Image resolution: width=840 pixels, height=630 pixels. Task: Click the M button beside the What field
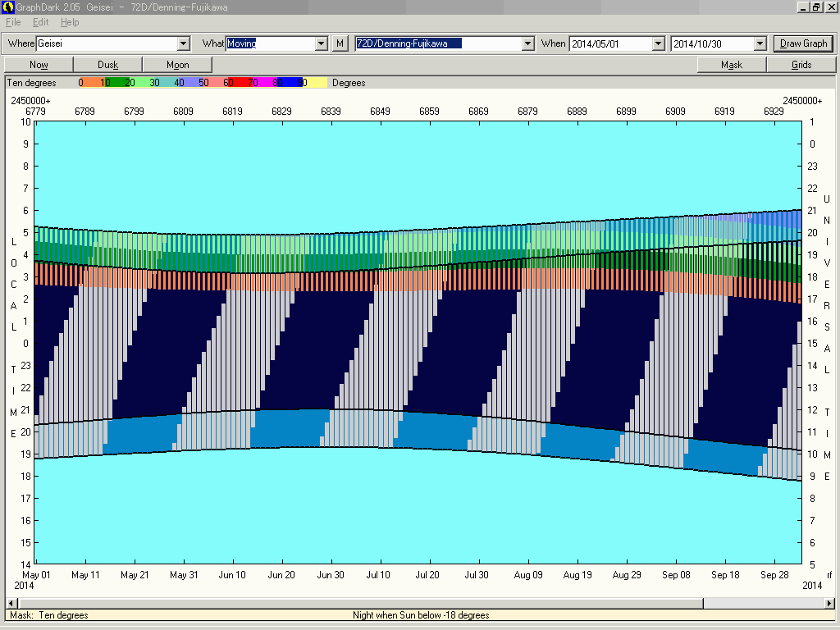point(340,43)
